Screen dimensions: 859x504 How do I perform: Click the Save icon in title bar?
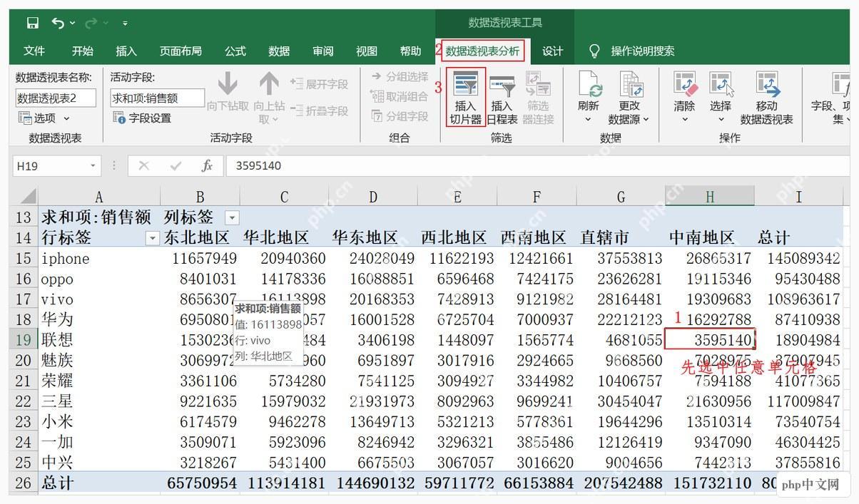[33, 24]
